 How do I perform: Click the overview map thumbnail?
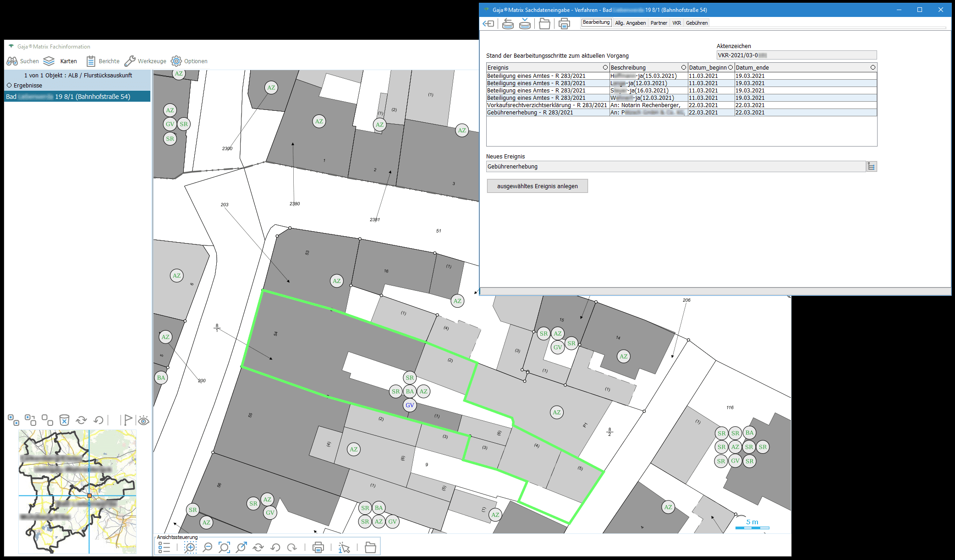[x=77, y=491]
